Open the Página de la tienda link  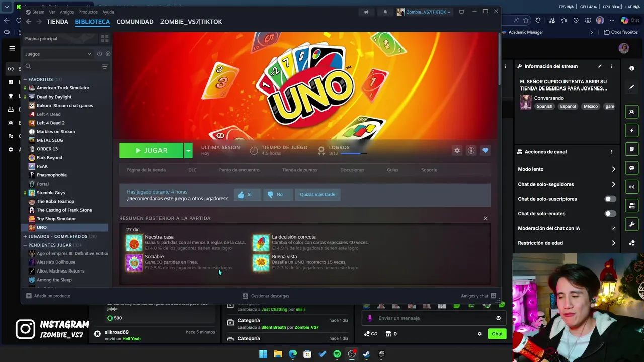(146, 170)
